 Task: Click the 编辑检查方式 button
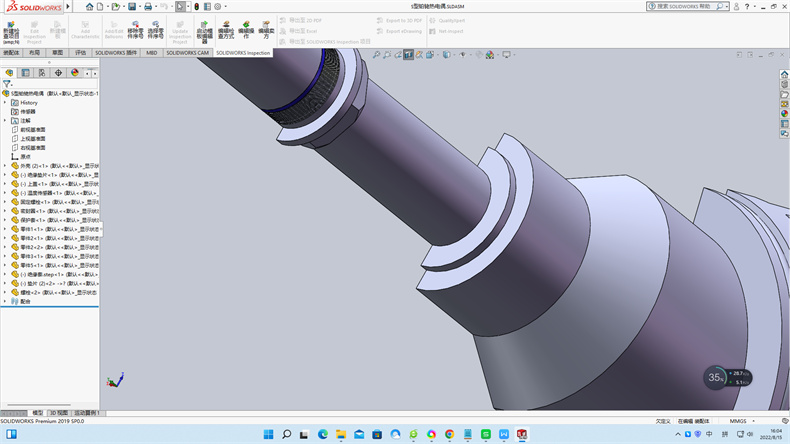pyautogui.click(x=226, y=31)
